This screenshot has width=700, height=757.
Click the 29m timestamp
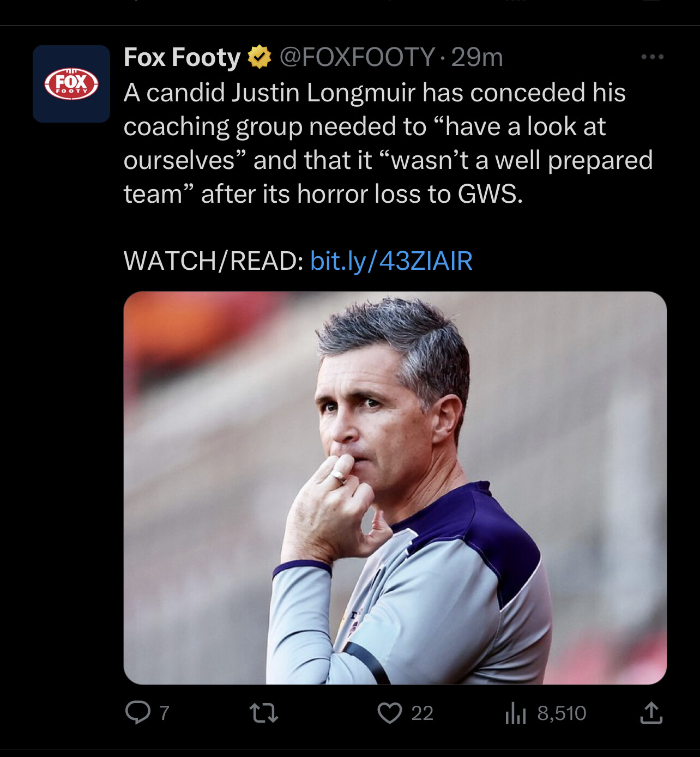(x=477, y=57)
